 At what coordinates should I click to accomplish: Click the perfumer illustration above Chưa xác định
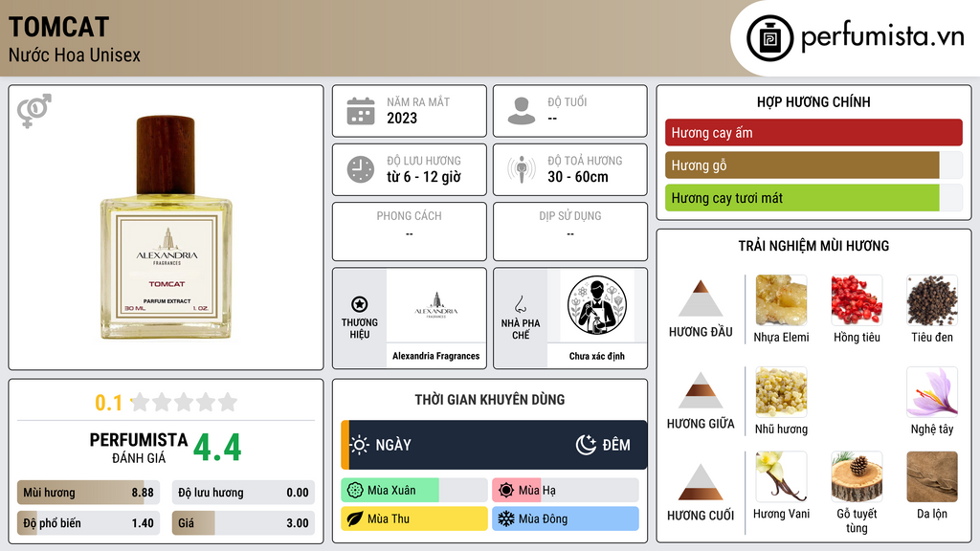pyautogui.click(x=597, y=305)
